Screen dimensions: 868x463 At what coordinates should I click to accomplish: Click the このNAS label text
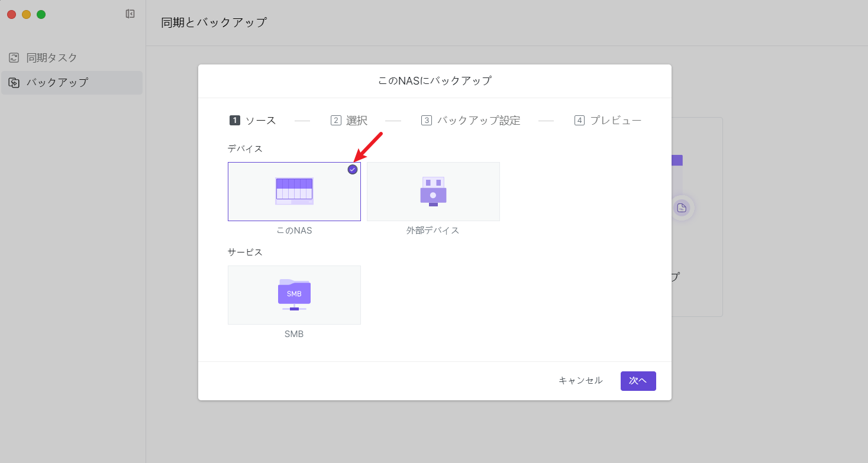pos(294,231)
